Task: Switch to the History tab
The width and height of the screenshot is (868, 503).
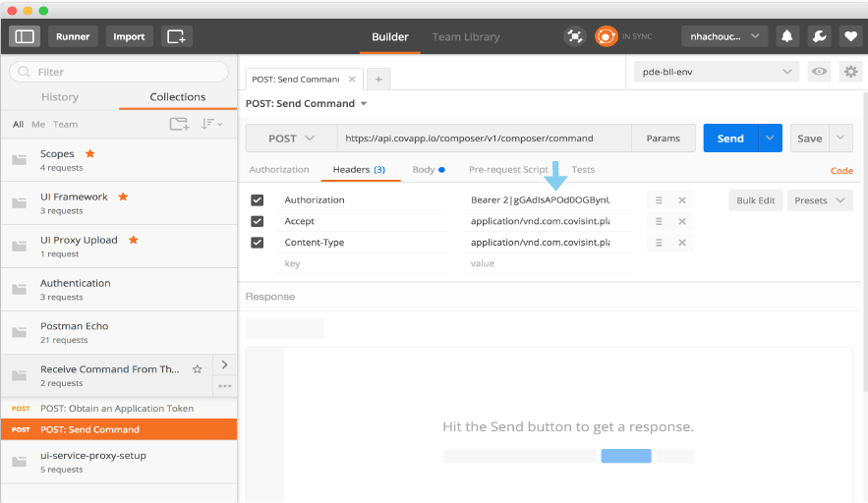Action: pyautogui.click(x=60, y=97)
